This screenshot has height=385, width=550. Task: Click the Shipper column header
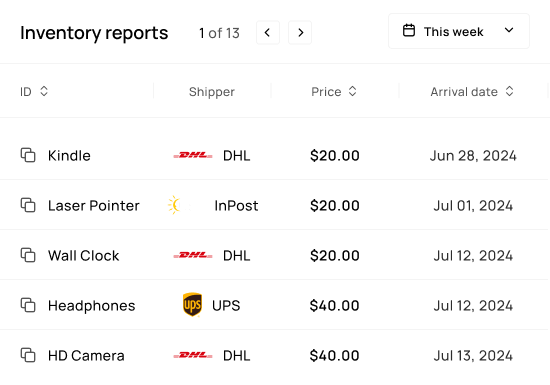point(212,92)
